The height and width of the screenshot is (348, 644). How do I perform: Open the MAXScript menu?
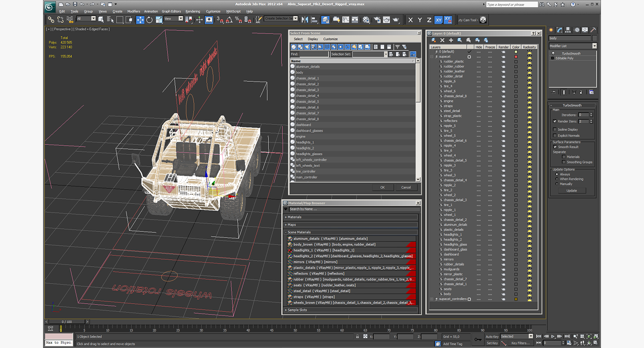pyautogui.click(x=233, y=11)
